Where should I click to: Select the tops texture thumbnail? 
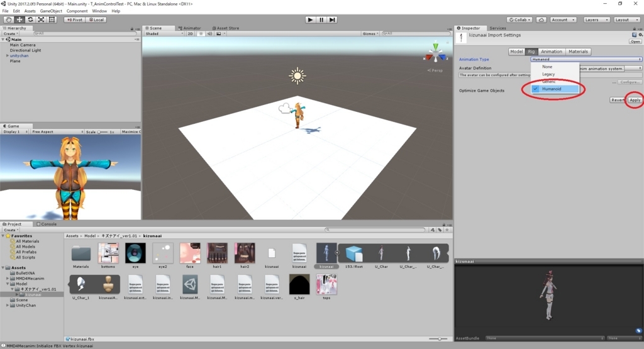326,284
